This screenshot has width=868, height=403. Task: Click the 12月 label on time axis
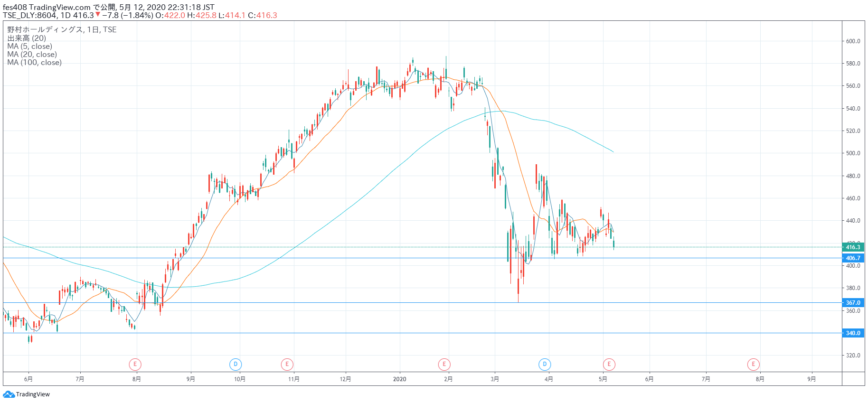346,379
